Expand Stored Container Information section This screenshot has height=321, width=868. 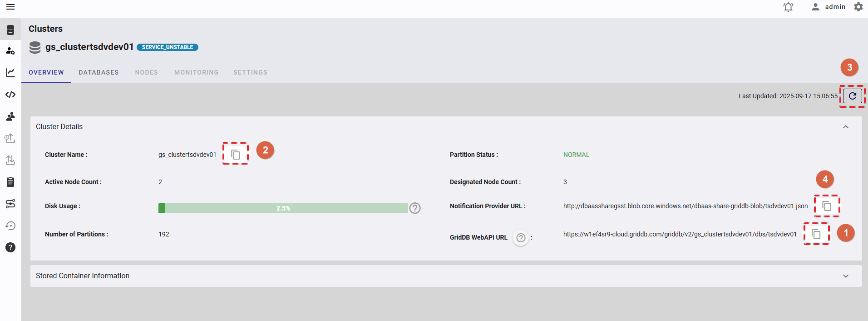click(846, 276)
